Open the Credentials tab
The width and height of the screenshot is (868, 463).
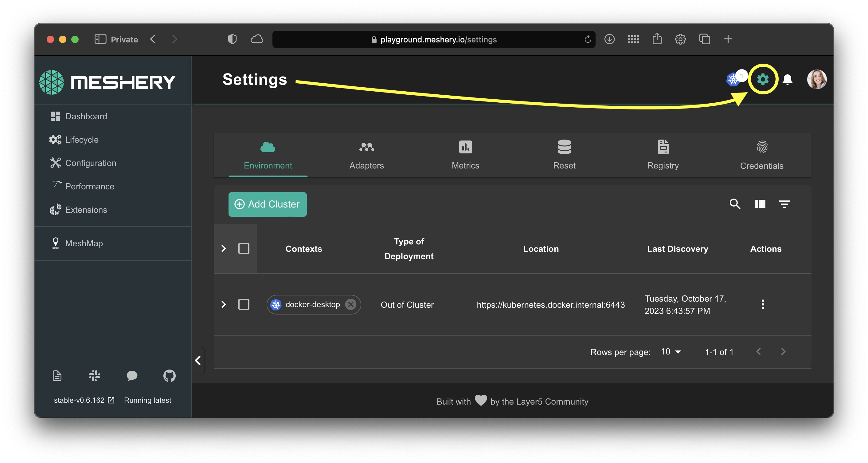pos(761,155)
